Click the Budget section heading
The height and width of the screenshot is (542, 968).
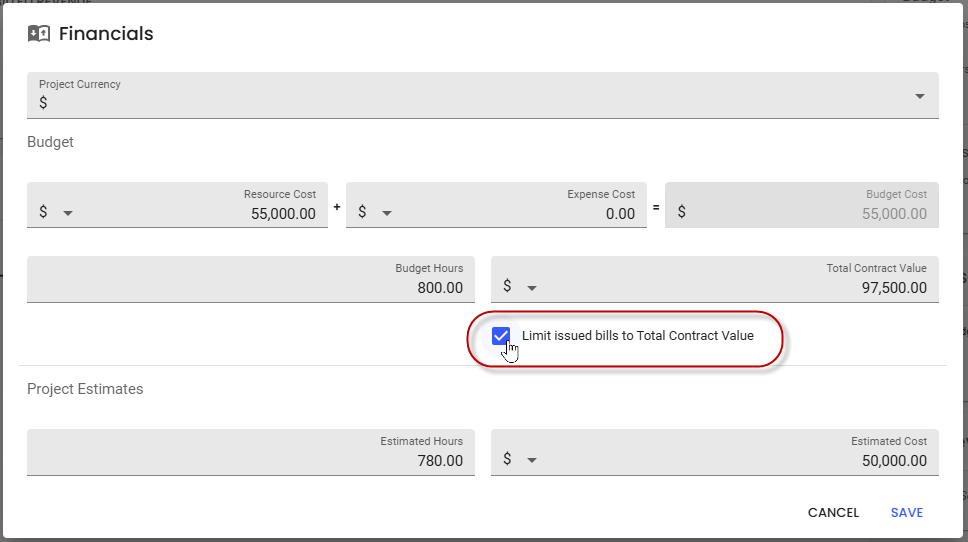click(50, 142)
